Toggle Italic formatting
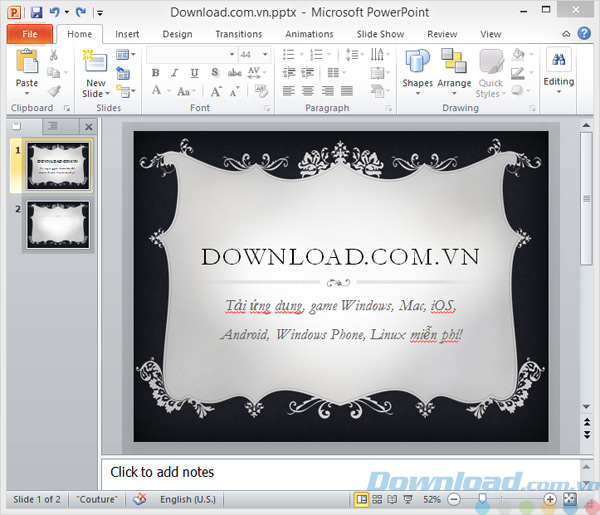Image resolution: width=600 pixels, height=515 pixels. (x=174, y=73)
